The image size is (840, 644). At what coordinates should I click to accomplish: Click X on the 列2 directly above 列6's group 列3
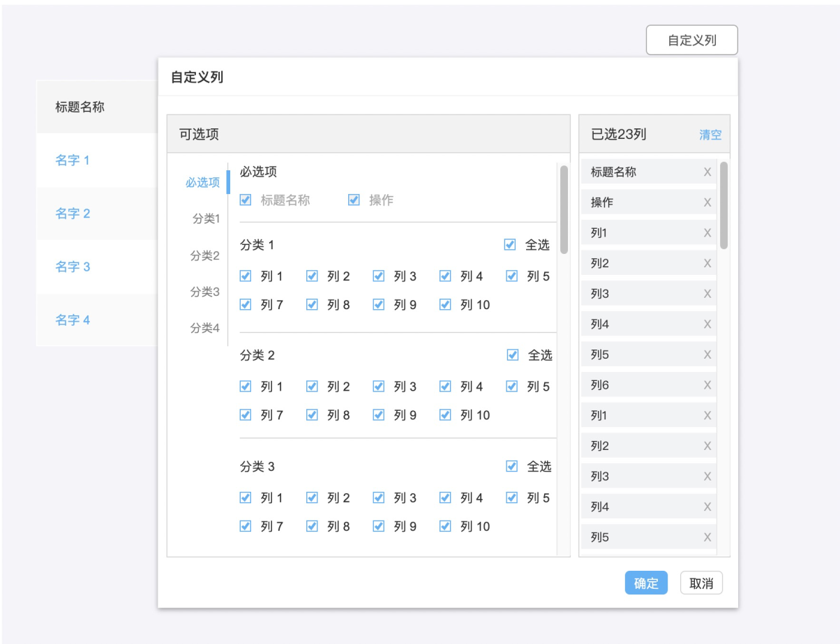click(707, 264)
